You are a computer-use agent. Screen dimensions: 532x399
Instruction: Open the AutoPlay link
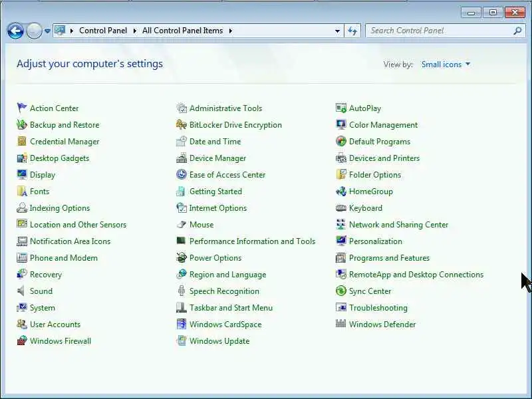click(365, 108)
